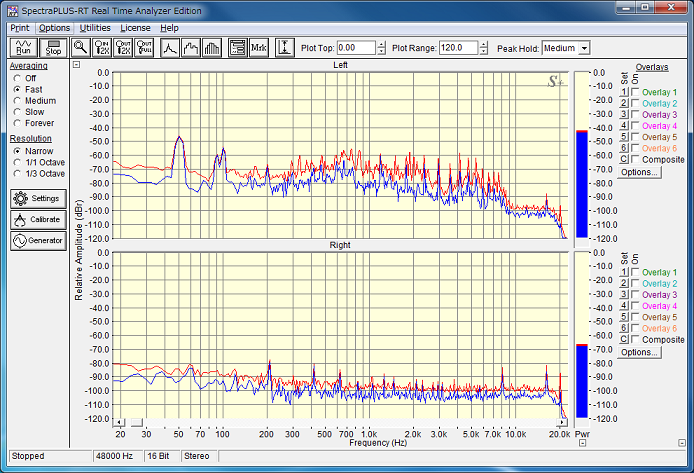Select the bar graph plot style icon
The image size is (694, 473).
[x=211, y=47]
